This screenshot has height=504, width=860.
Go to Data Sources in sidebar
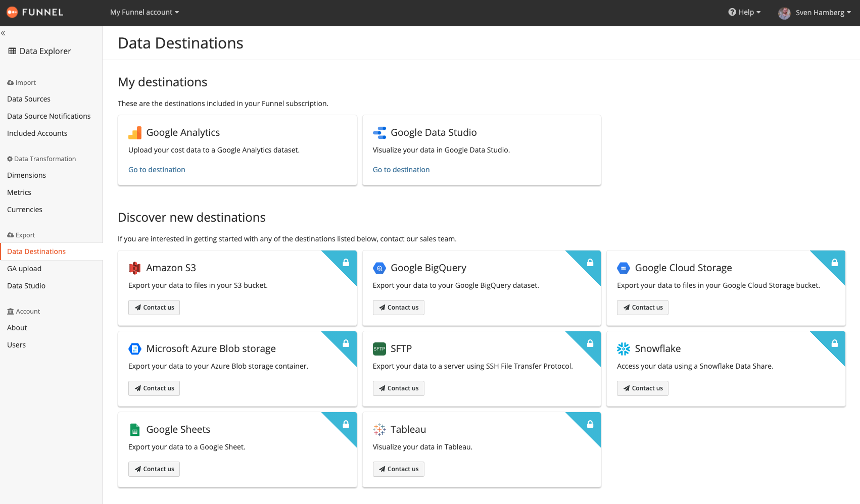click(29, 99)
